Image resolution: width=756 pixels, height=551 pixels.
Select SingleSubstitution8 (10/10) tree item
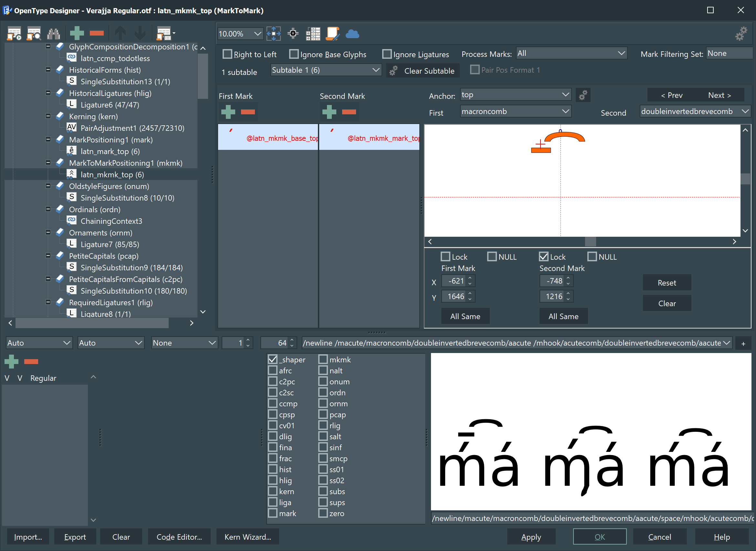pos(127,198)
